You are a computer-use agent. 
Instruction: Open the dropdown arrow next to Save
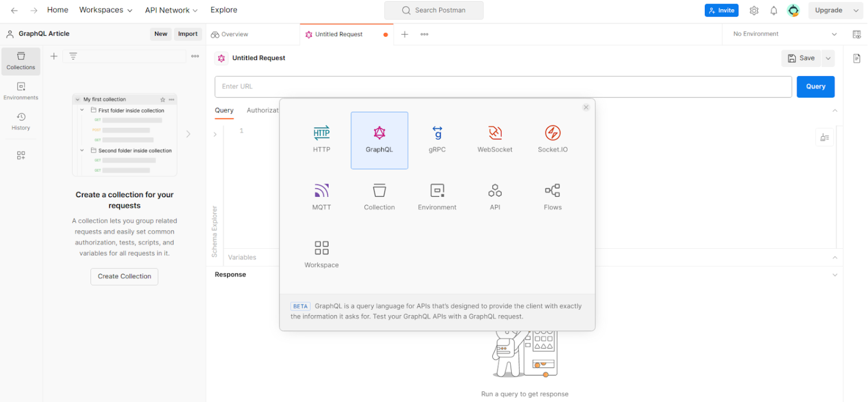tap(828, 58)
